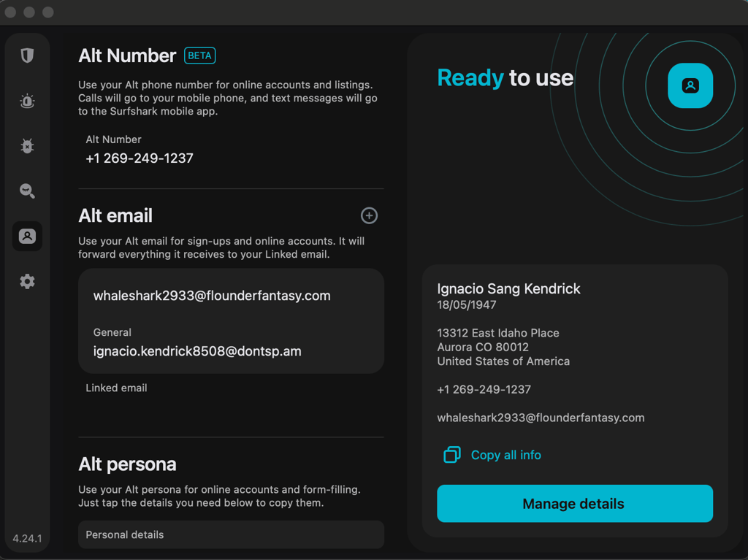Click the BETA badge next to Alt Number
This screenshot has width=748, height=560.
click(200, 55)
